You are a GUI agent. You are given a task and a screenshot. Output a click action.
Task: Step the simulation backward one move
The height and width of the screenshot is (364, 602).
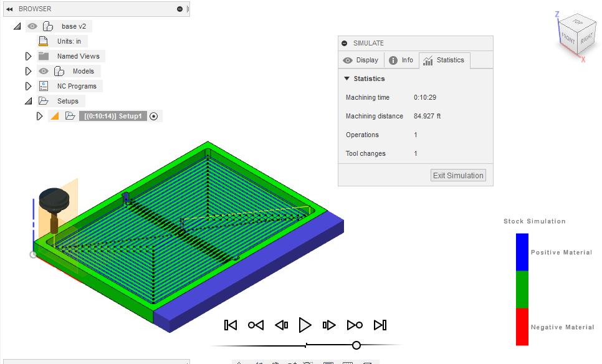(281, 325)
